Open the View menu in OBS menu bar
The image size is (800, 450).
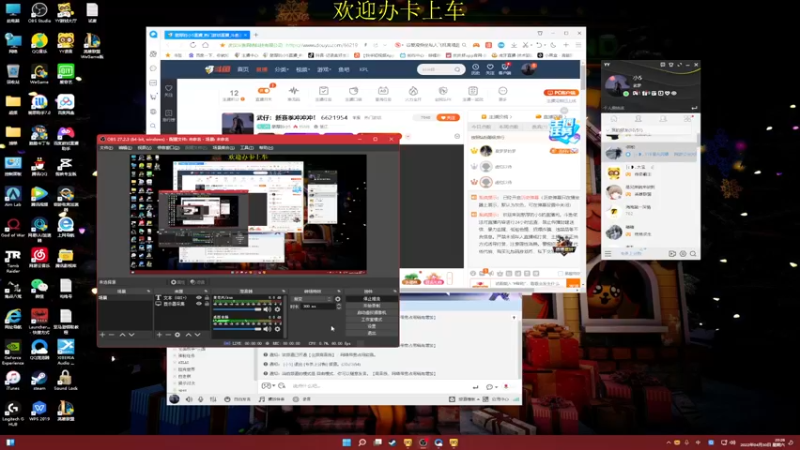click(144, 147)
